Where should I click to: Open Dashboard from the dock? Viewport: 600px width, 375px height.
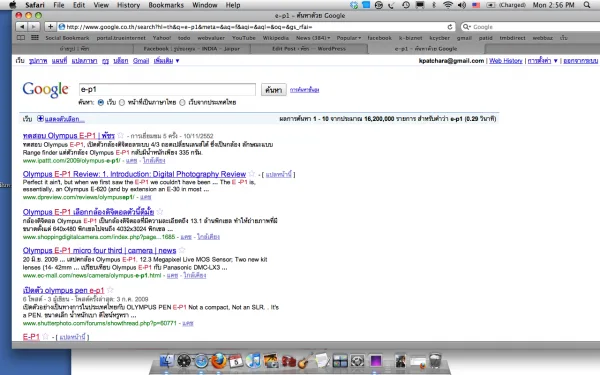pos(184,360)
